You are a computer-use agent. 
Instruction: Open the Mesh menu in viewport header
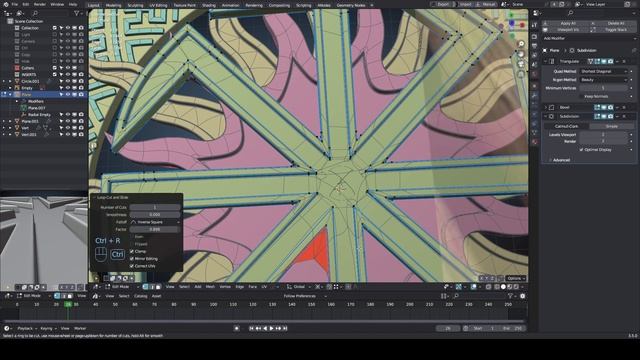(210, 287)
